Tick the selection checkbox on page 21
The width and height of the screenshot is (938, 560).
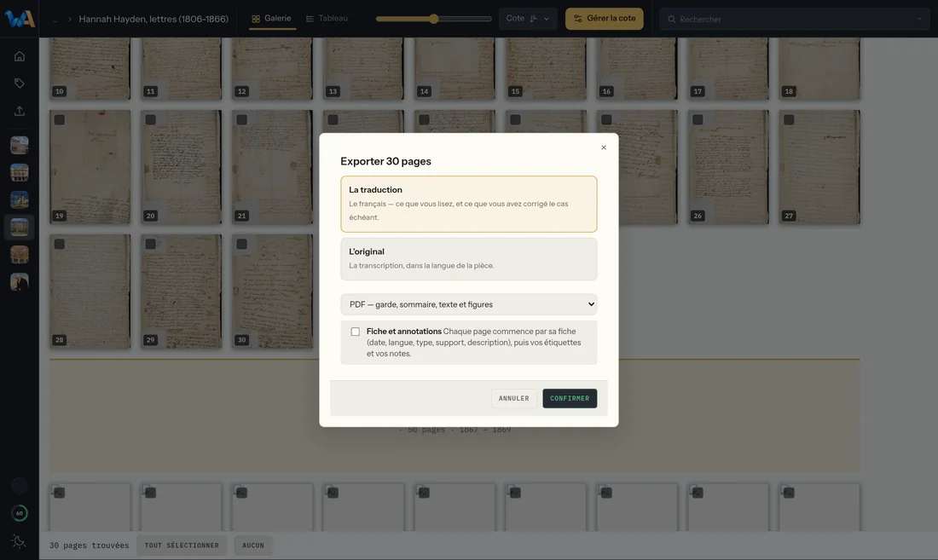(241, 119)
